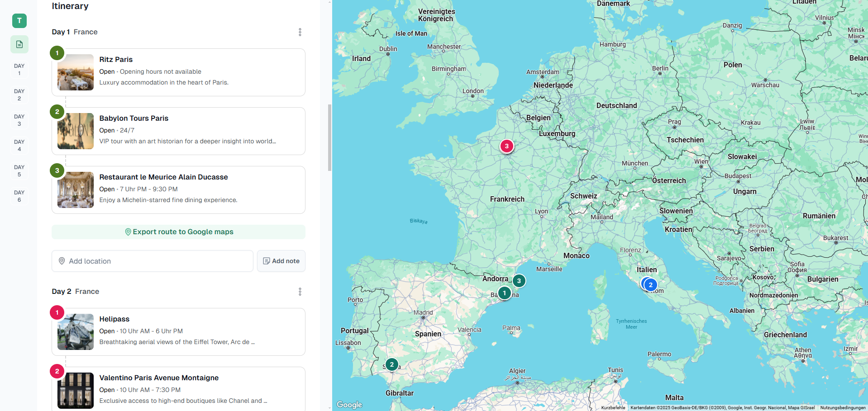Click blue map marker 2 near Rome
The image size is (868, 411).
650,285
